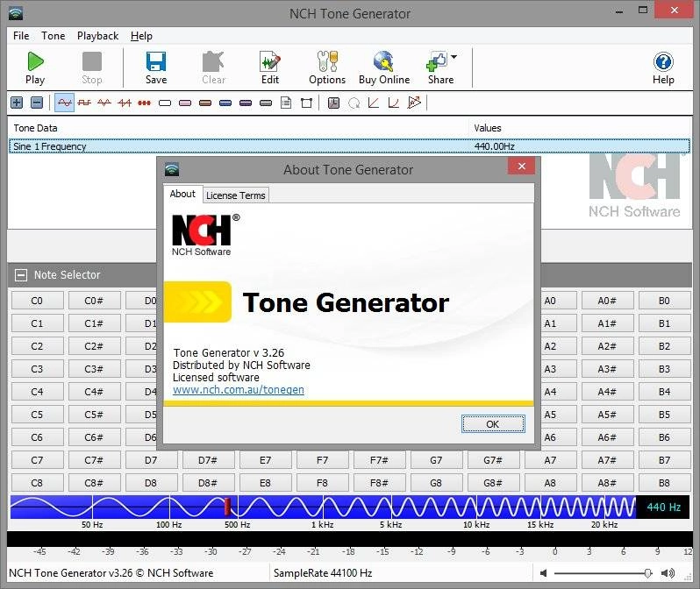Open the Help menu
The height and width of the screenshot is (589, 700).
(141, 36)
